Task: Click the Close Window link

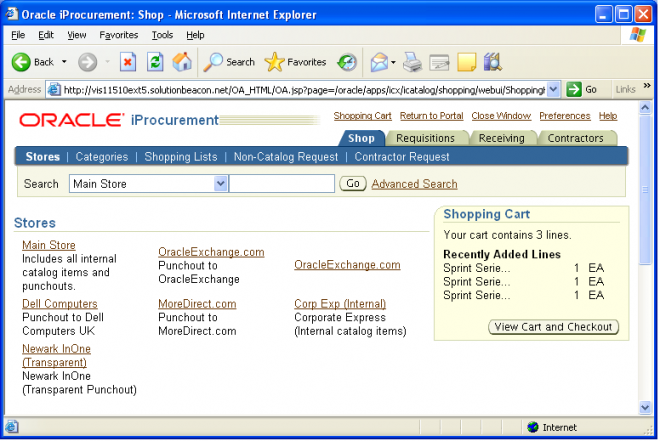Action: click(x=501, y=116)
